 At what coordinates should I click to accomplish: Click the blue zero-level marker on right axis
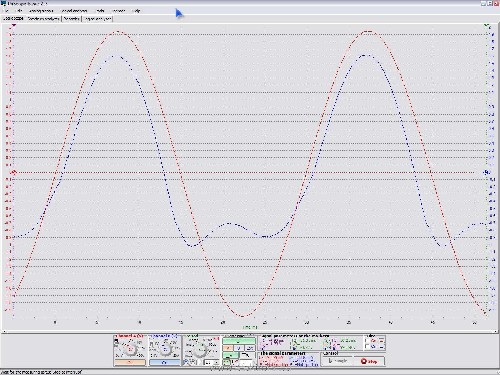[x=487, y=172]
